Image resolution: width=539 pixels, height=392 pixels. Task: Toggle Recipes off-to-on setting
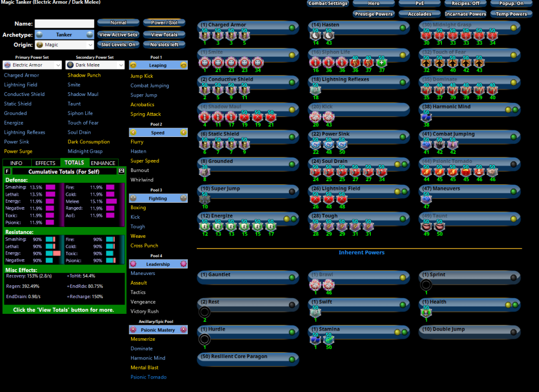pos(465,4)
